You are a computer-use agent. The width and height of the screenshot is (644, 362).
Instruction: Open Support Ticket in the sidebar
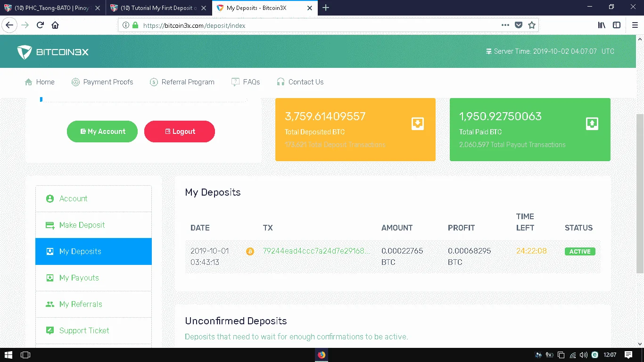pyautogui.click(x=93, y=330)
